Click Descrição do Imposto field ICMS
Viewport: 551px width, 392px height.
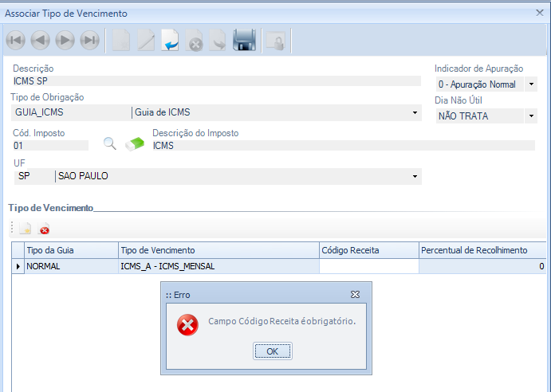343,146
